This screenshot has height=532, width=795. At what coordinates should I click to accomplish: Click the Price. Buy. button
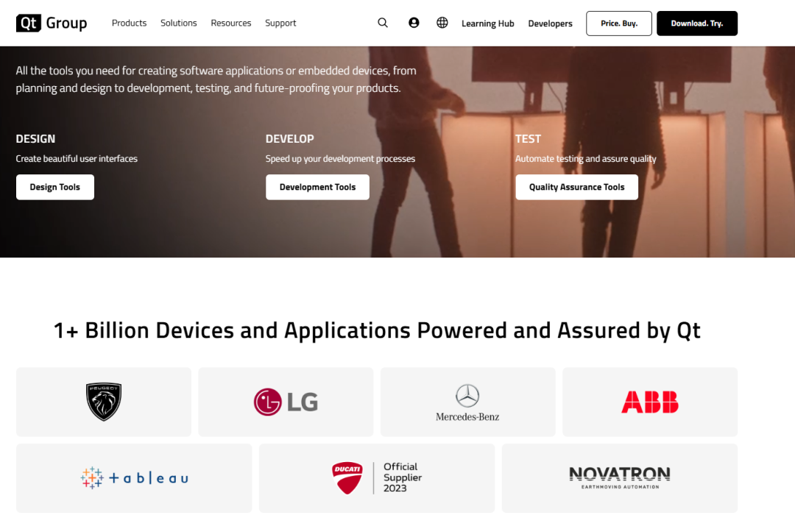coord(619,24)
